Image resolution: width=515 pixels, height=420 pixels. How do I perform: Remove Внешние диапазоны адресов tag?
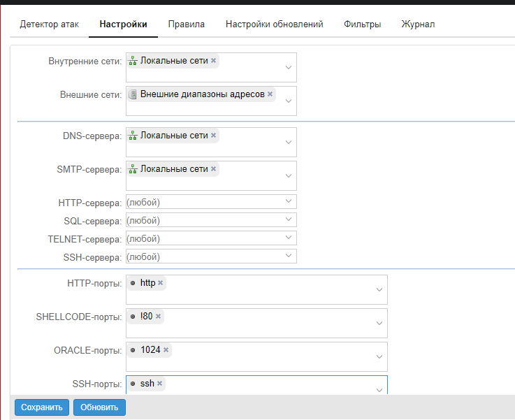[270, 94]
